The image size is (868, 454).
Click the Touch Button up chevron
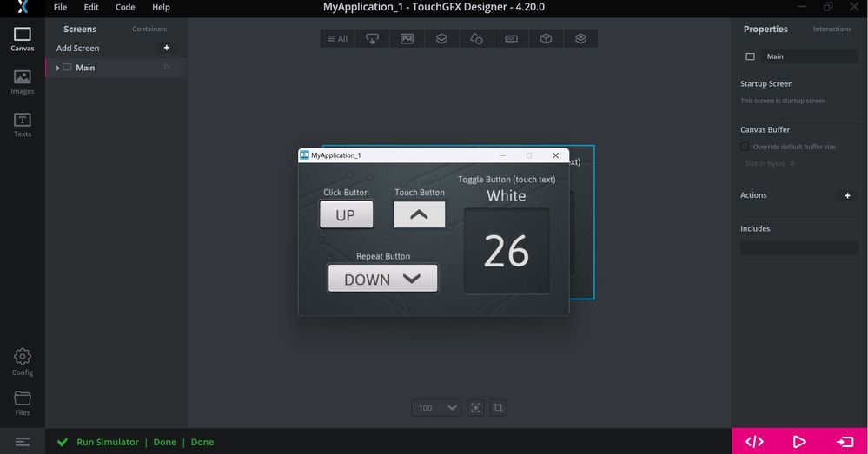(419, 214)
